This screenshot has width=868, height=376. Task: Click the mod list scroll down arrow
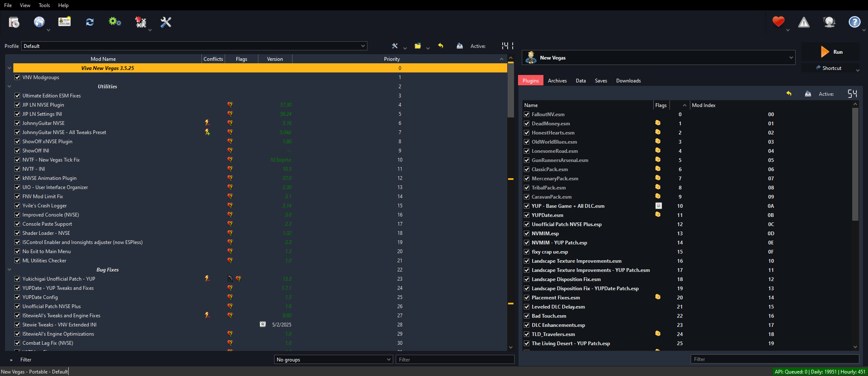tap(511, 347)
